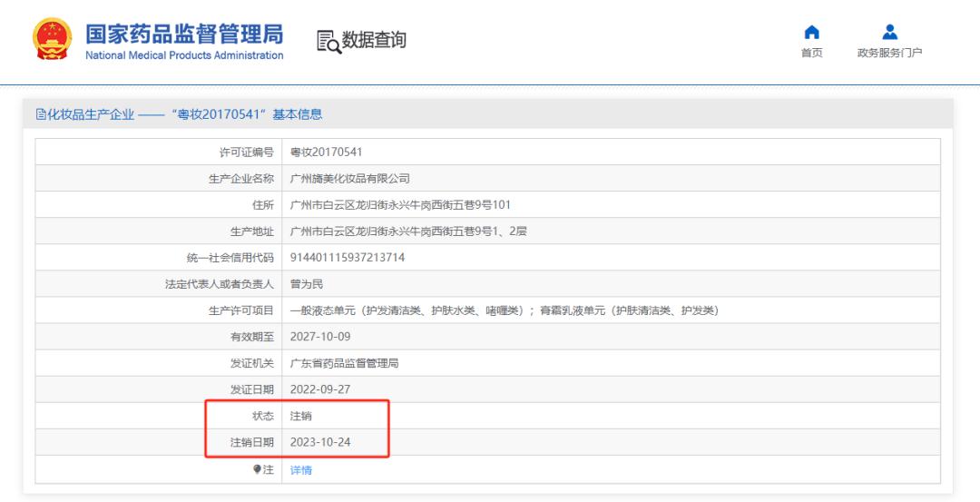
Task: Click the national emblem logo
Action: (x=53, y=39)
